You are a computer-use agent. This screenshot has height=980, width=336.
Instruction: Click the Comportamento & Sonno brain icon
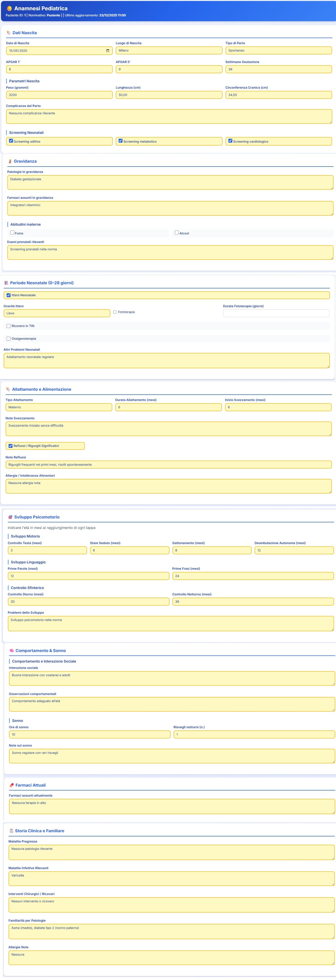coord(11,651)
